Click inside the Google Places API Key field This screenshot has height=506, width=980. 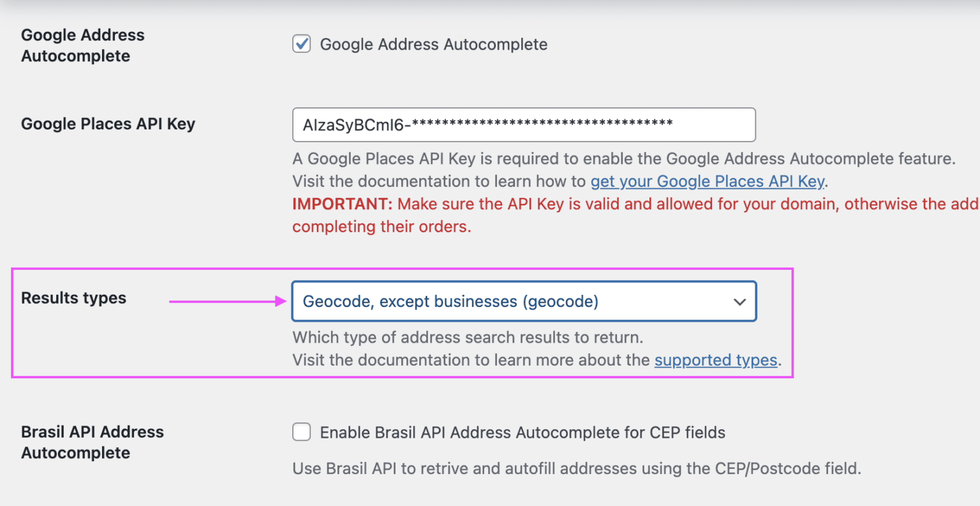point(523,124)
